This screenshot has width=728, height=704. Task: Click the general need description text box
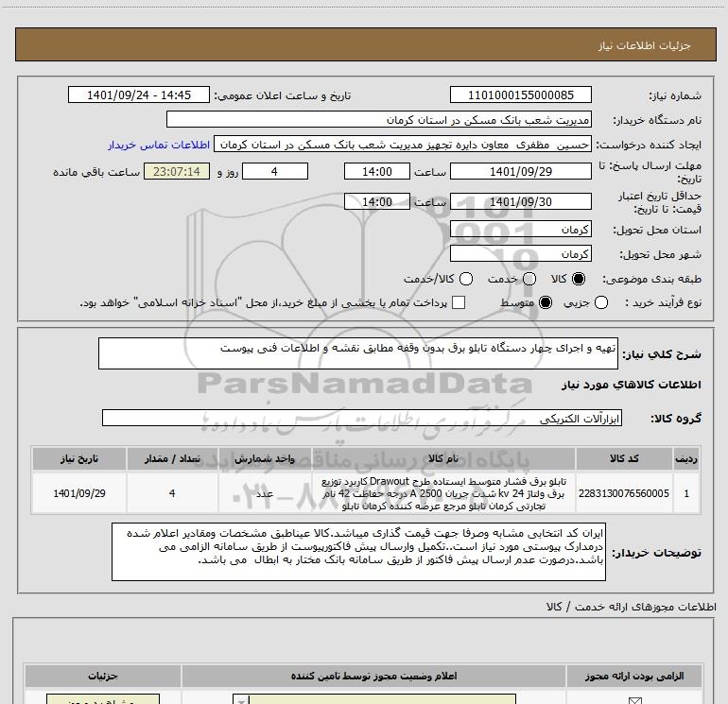(358, 353)
